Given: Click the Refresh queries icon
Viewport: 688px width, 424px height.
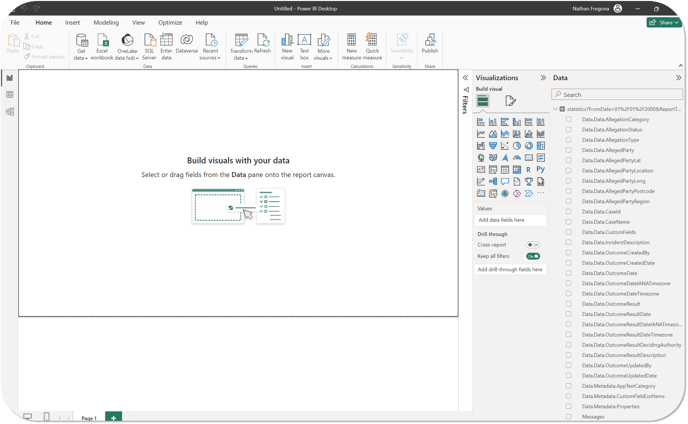Looking at the screenshot, I should 262,40.
